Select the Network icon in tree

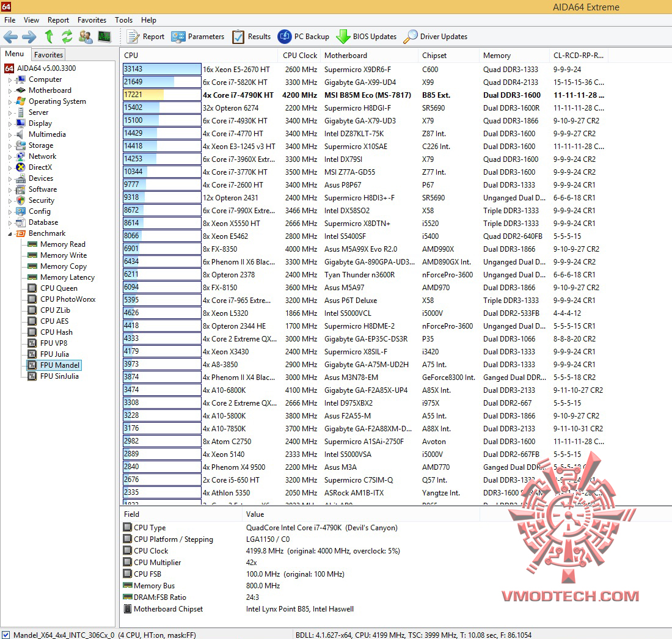(20, 156)
